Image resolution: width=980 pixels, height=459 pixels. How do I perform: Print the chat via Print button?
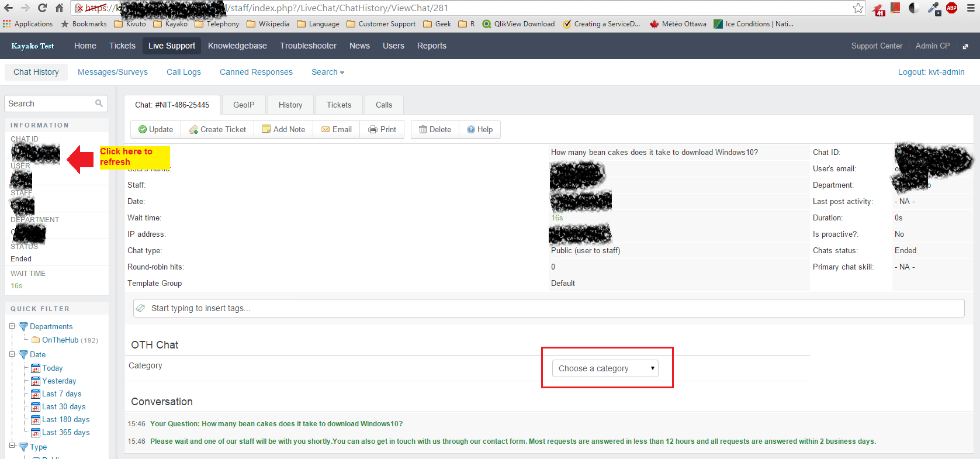[x=382, y=129]
